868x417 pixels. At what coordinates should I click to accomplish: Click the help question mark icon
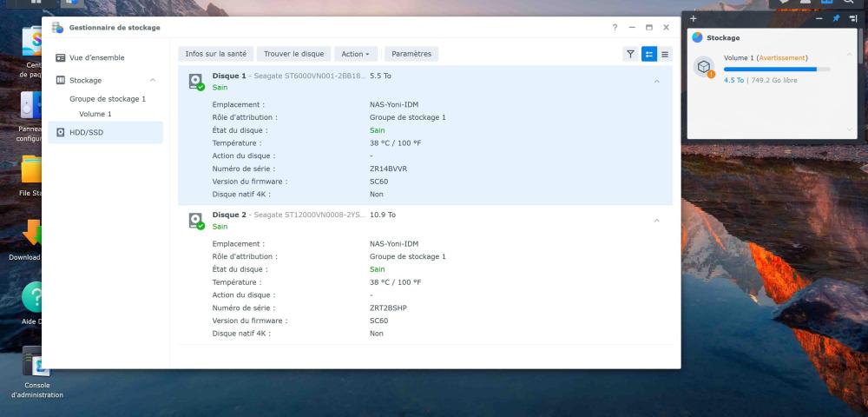point(615,28)
